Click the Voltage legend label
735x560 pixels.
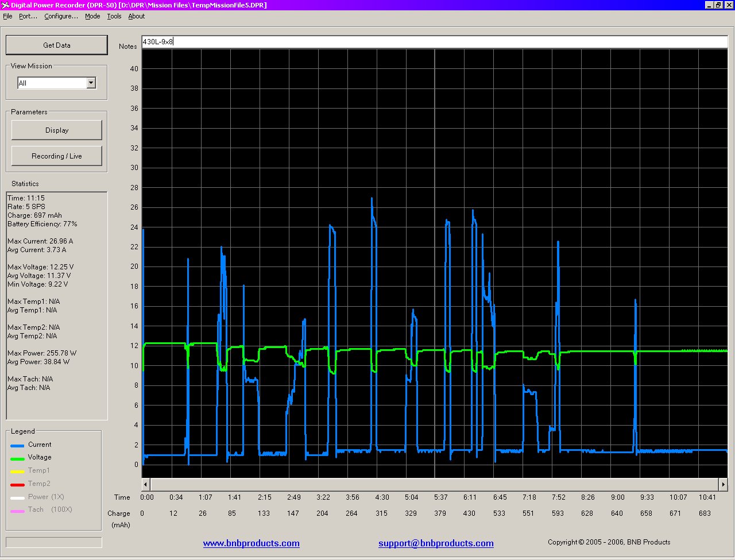coord(40,457)
